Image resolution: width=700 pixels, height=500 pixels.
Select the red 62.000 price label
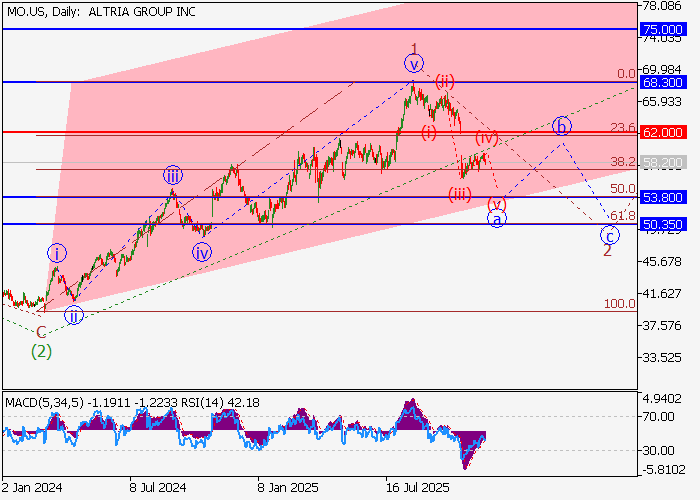tap(662, 133)
